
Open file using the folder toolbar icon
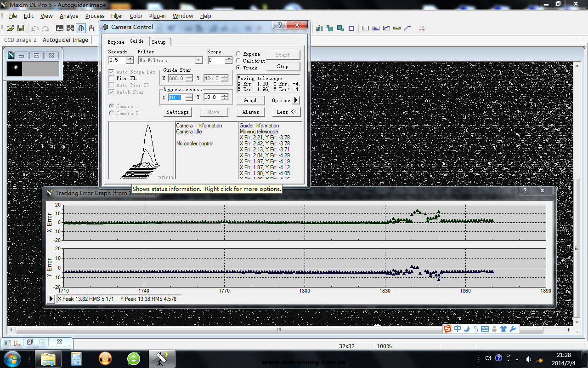(10, 28)
